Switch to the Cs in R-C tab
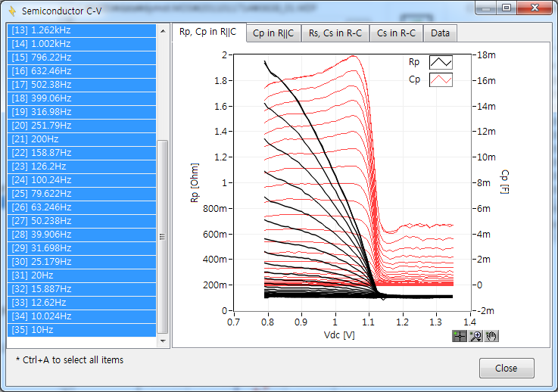 pos(397,33)
